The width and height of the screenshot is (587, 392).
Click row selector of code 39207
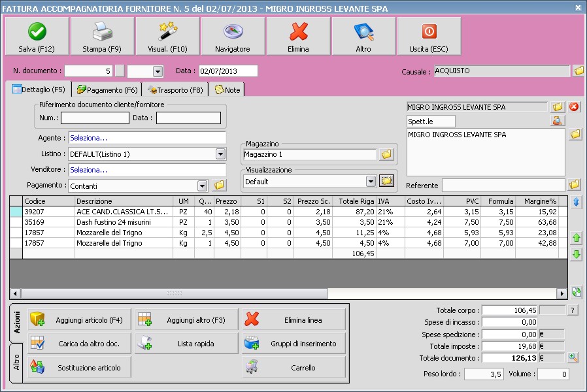16,212
